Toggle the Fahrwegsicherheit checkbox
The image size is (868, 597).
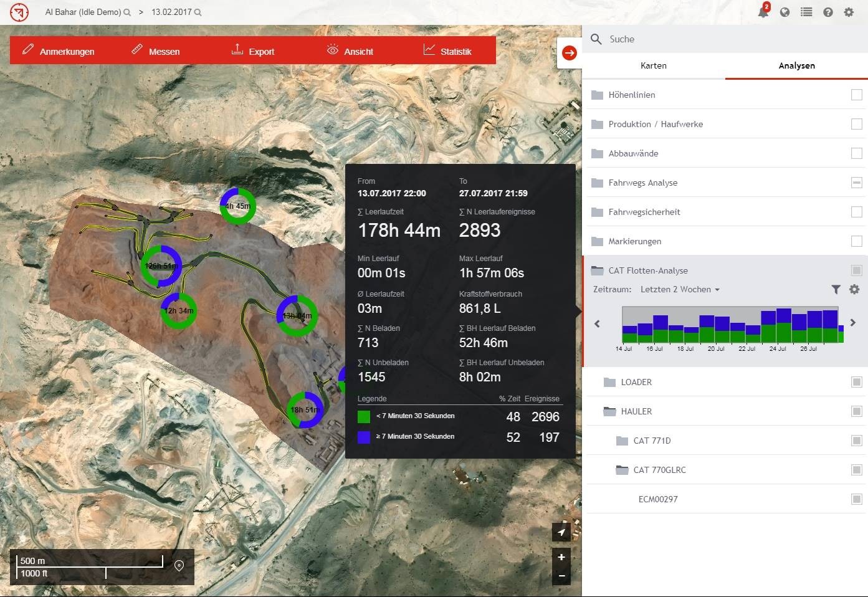[857, 212]
